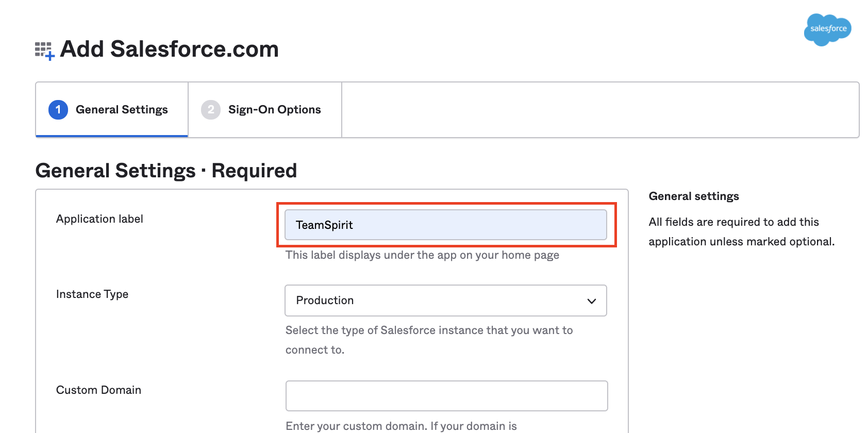Click the Enter your custom domain hint
This screenshot has height=433, width=868.
pyautogui.click(x=401, y=426)
